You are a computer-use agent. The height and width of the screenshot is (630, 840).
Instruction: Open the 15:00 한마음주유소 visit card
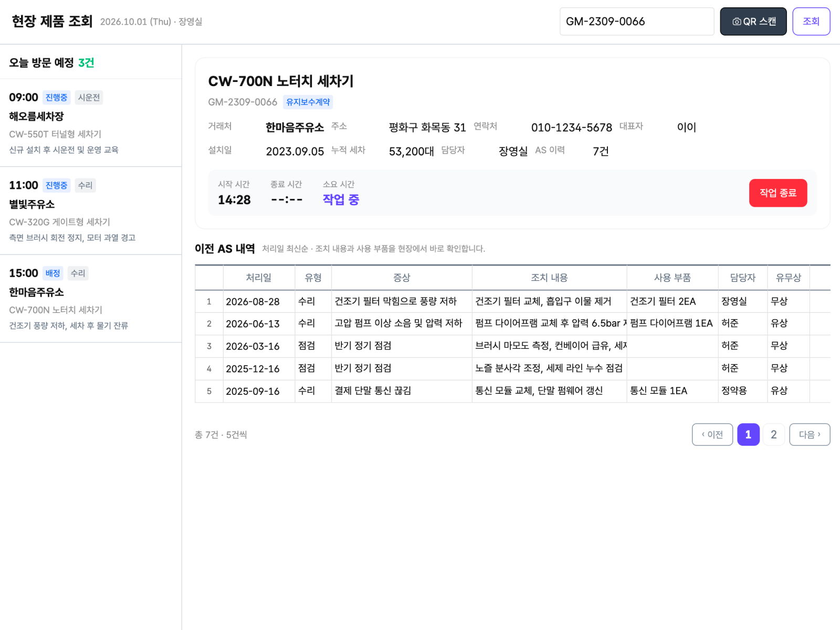91,299
